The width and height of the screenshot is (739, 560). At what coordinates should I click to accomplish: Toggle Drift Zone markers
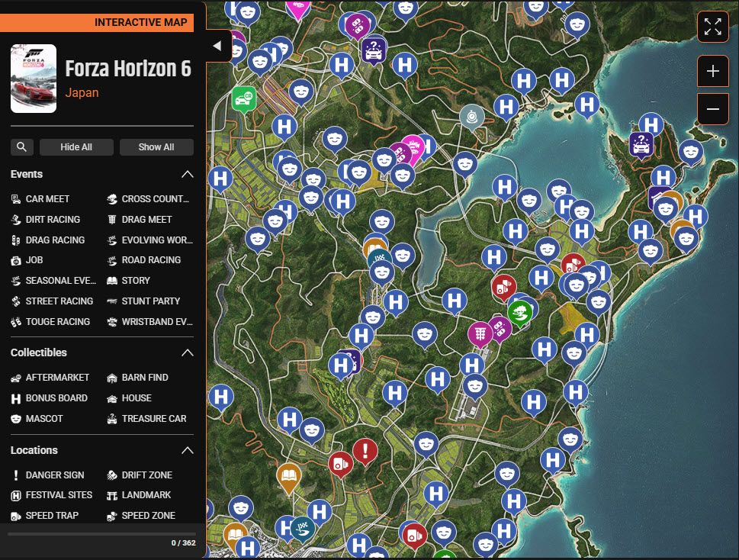point(140,475)
